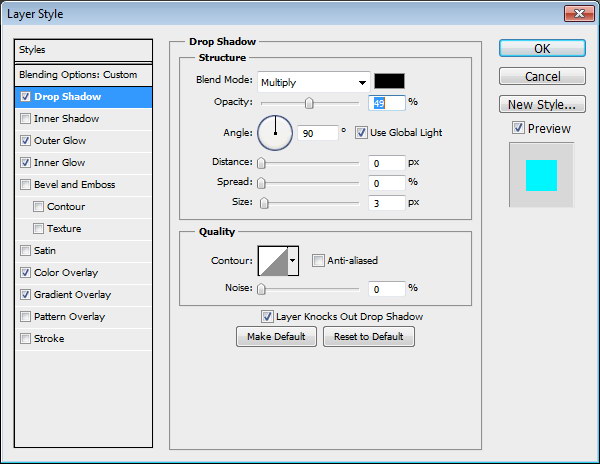600x464 pixels.
Task: Close the Layer Style dialog
Action: pyautogui.click(x=575, y=14)
